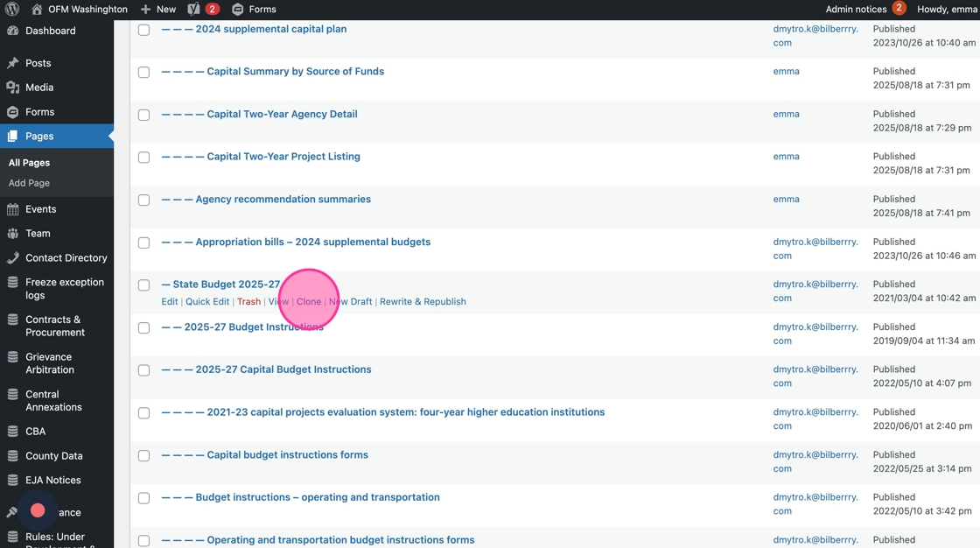Click Rewrite & Republish for State Budget

pos(423,301)
